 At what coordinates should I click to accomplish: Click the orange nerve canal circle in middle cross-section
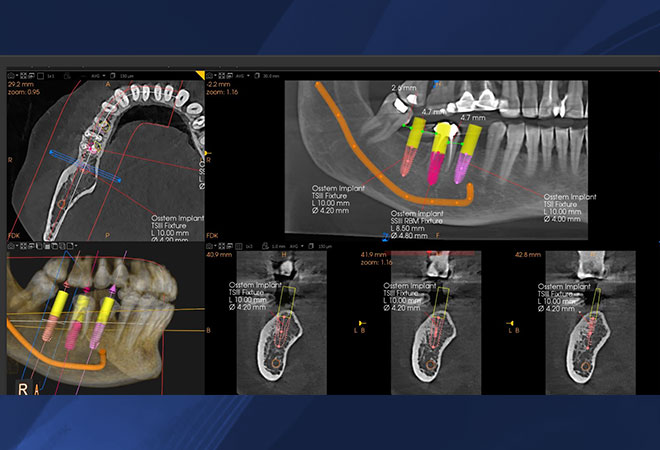point(430,365)
